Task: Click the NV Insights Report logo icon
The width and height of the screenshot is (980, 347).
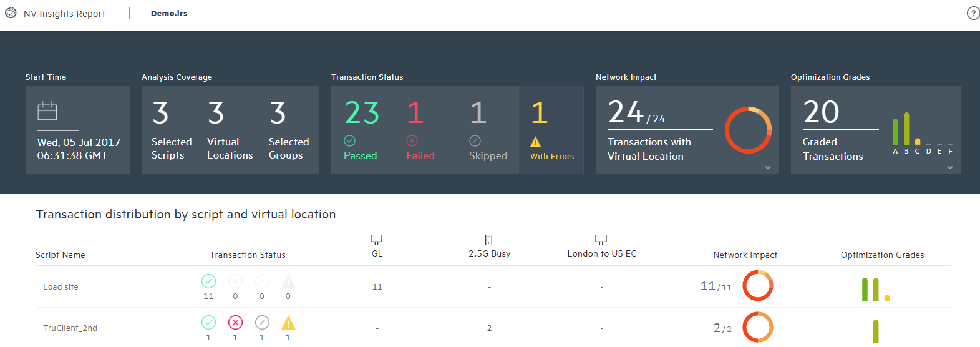Action: [x=11, y=12]
